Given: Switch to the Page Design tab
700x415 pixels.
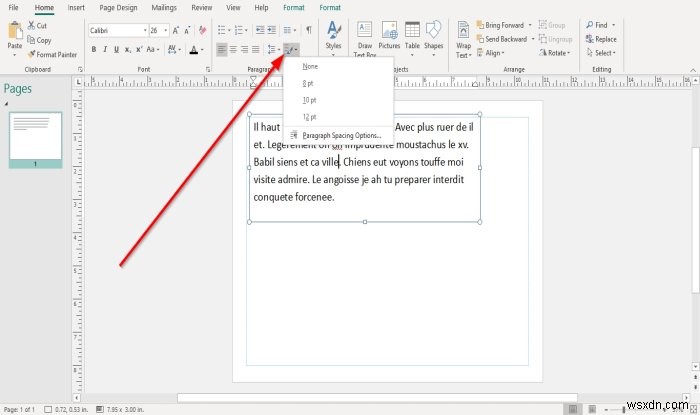Looking at the screenshot, I should tap(118, 8).
